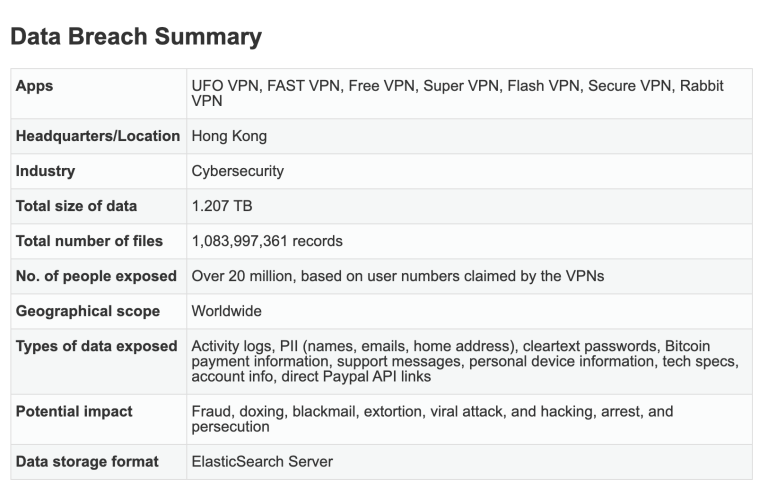
Task: Click the 1,083,997,361 records value
Action: click(x=267, y=241)
